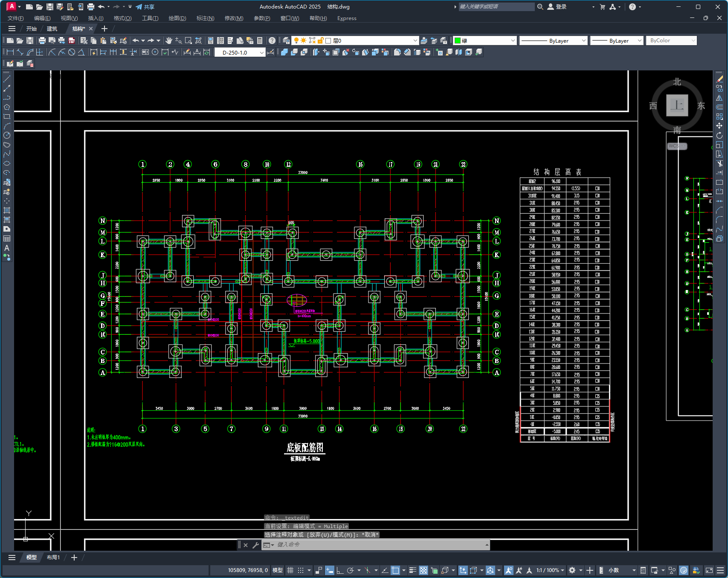Toggle lineweight display in status bar
This screenshot has height=578, width=728.
point(412,570)
